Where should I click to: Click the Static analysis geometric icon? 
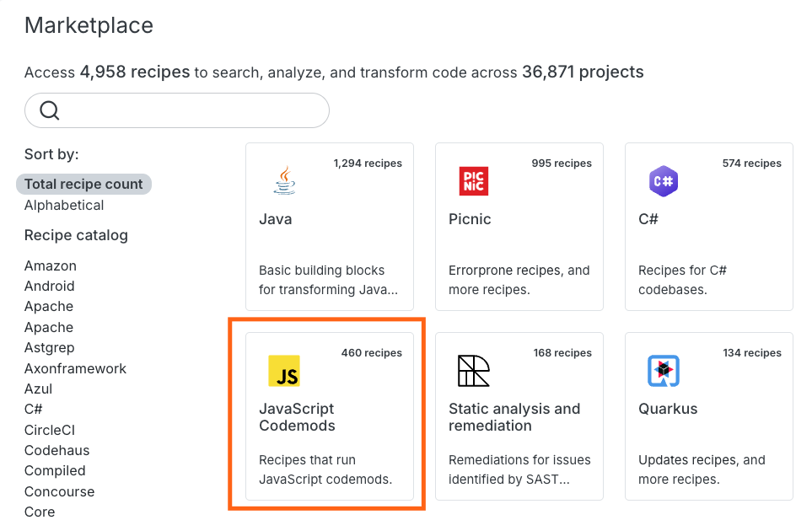pos(473,371)
